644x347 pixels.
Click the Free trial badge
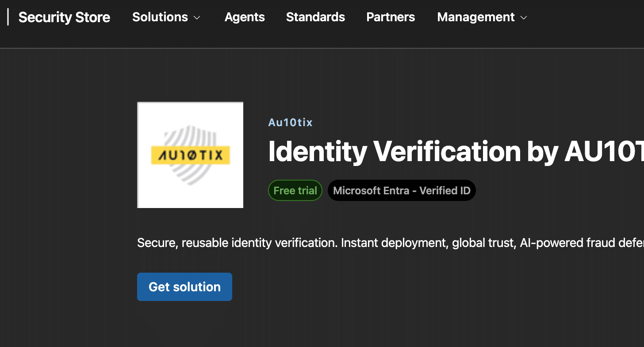[x=295, y=190]
